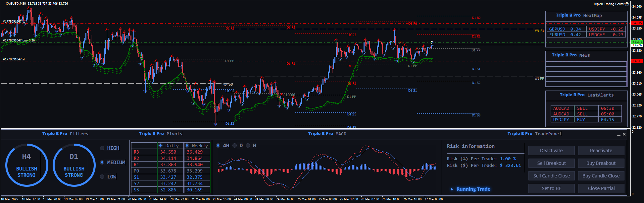
Task: Click the Close Partial button
Action: click(601, 188)
